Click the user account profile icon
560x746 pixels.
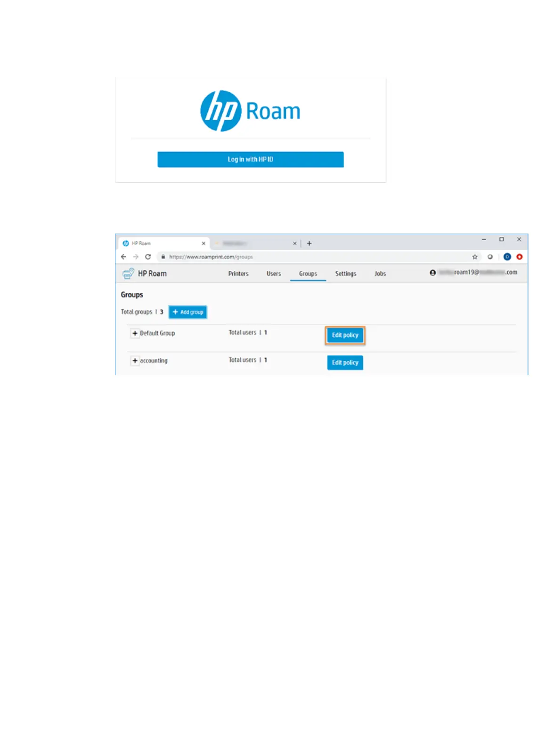click(432, 273)
